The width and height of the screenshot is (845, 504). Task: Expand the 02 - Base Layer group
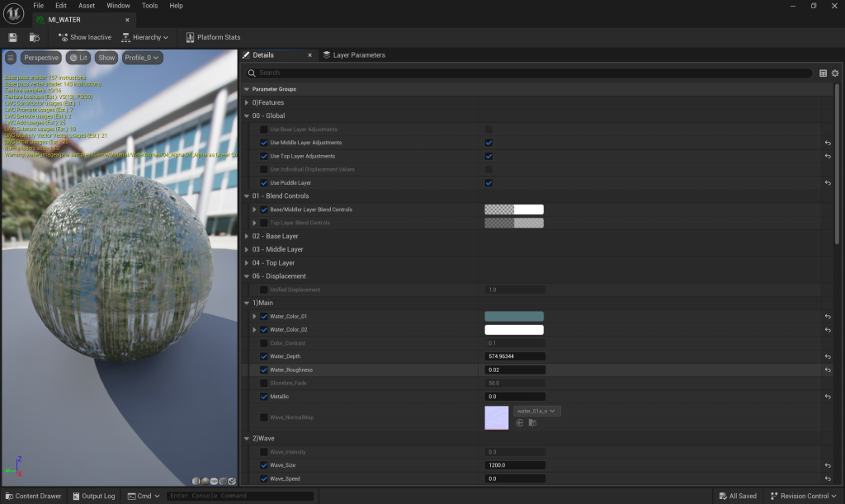pyautogui.click(x=247, y=237)
